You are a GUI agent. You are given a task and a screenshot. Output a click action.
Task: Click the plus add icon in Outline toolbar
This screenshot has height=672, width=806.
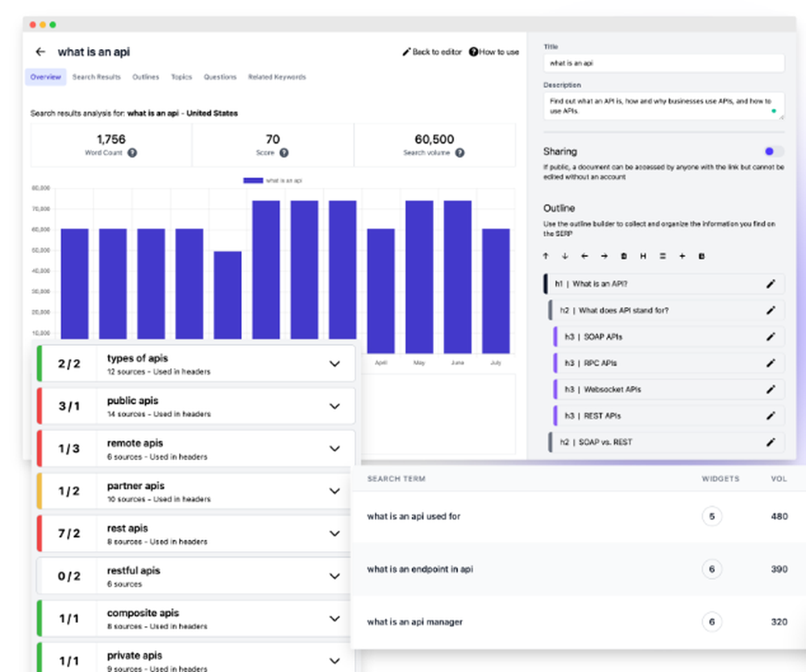tap(682, 256)
